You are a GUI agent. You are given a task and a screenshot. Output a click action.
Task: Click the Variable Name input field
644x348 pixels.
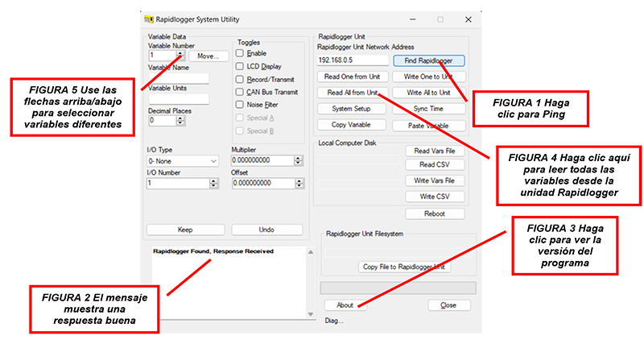click(179, 78)
